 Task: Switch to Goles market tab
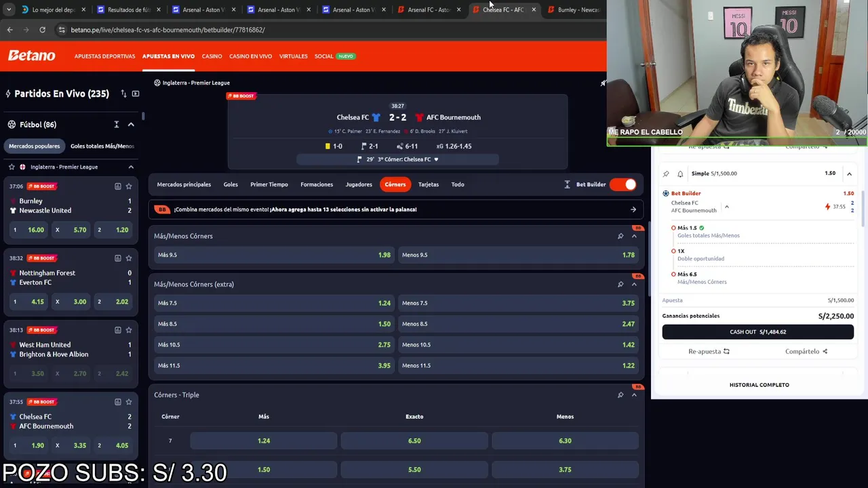231,184
